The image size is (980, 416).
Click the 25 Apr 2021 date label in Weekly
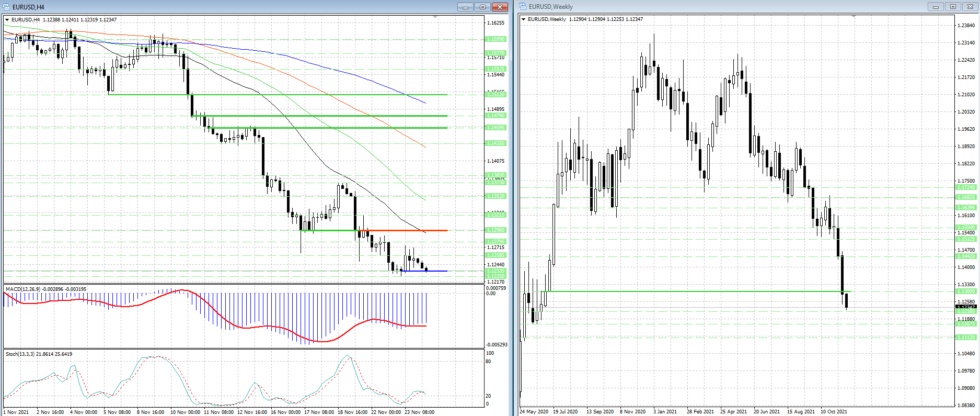pos(733,412)
